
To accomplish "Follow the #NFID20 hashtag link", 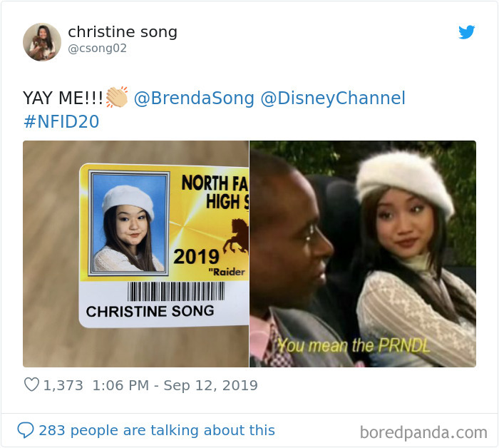I will click(x=61, y=121).
